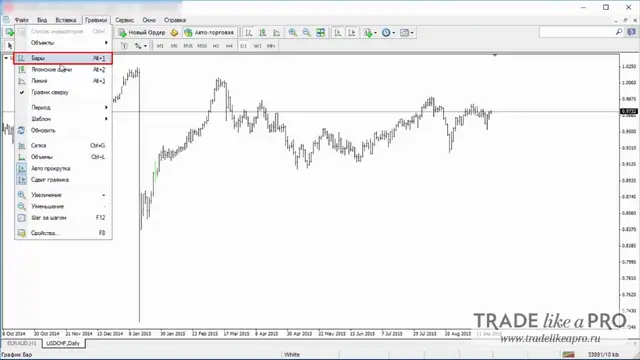The image size is (640, 360).
Task: Click the Авто-торговля button
Action: (209, 33)
